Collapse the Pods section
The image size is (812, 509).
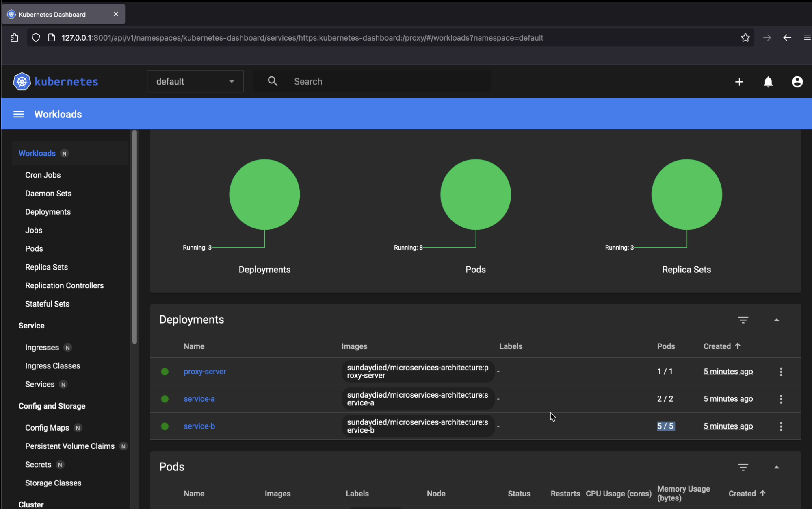click(776, 467)
